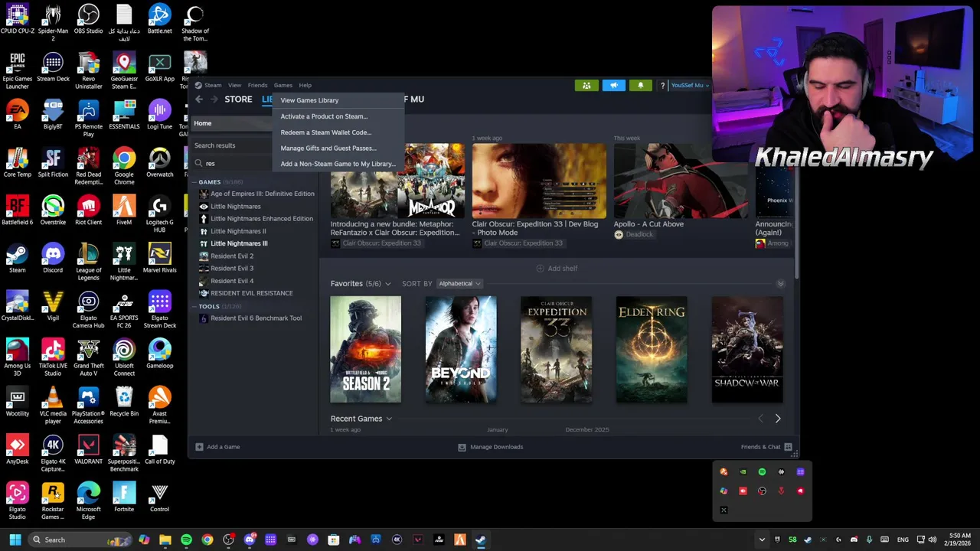The image size is (980, 551).
Task: Collapse the hidden tray icons chevron
Action: [762, 540]
